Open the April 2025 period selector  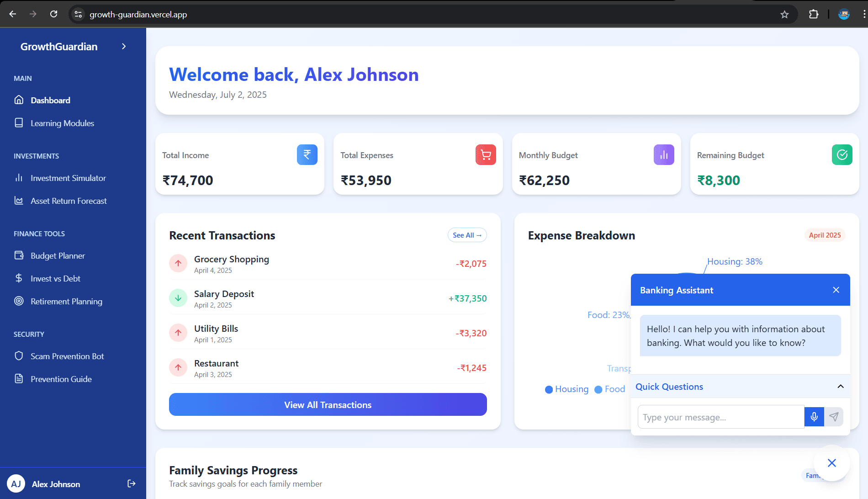[824, 235]
